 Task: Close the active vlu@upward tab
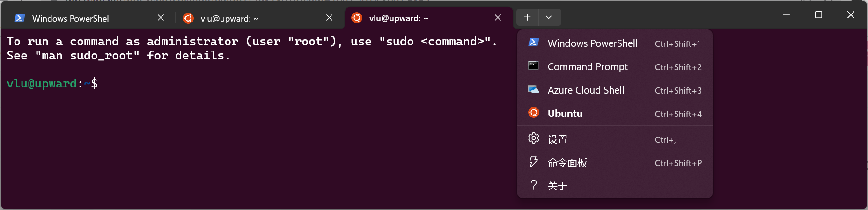click(498, 18)
